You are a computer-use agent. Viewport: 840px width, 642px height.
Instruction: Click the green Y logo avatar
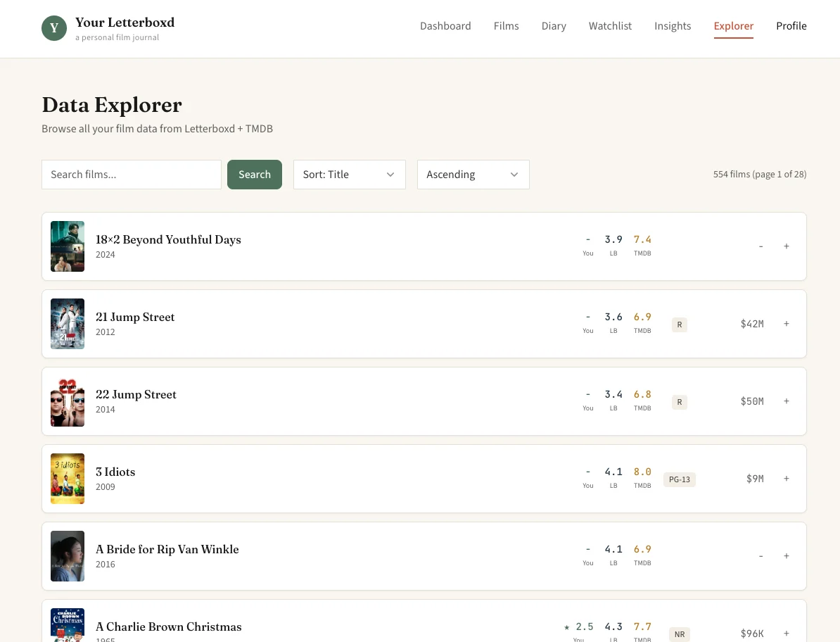(x=54, y=28)
